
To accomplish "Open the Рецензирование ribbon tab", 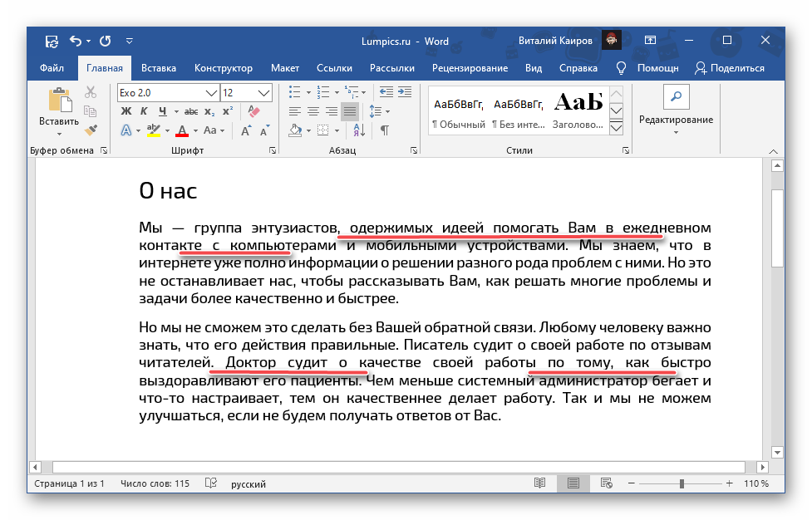I will 469,68.
